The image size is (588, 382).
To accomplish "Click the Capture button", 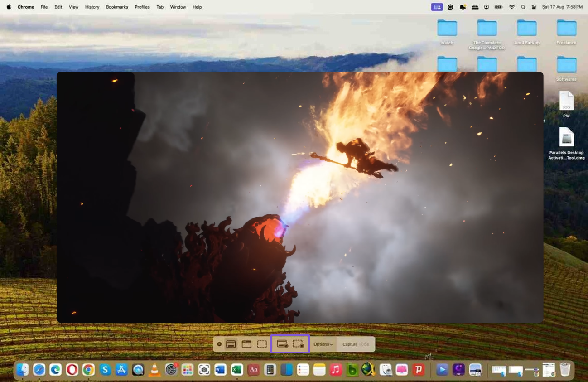I will pyautogui.click(x=356, y=344).
